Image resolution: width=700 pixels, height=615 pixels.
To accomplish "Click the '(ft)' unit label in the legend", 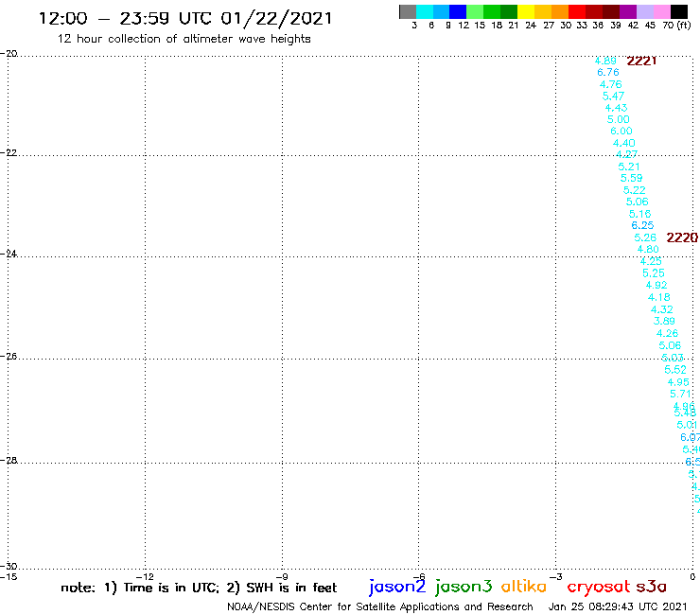I will (x=684, y=26).
